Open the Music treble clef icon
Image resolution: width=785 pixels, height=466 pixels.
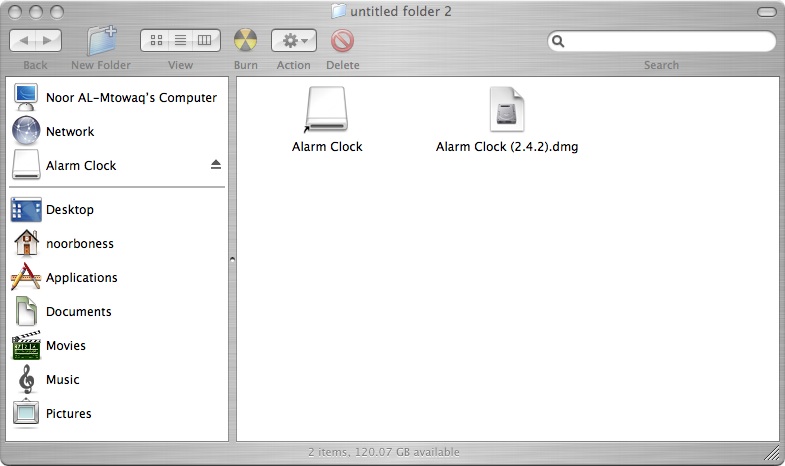27,379
